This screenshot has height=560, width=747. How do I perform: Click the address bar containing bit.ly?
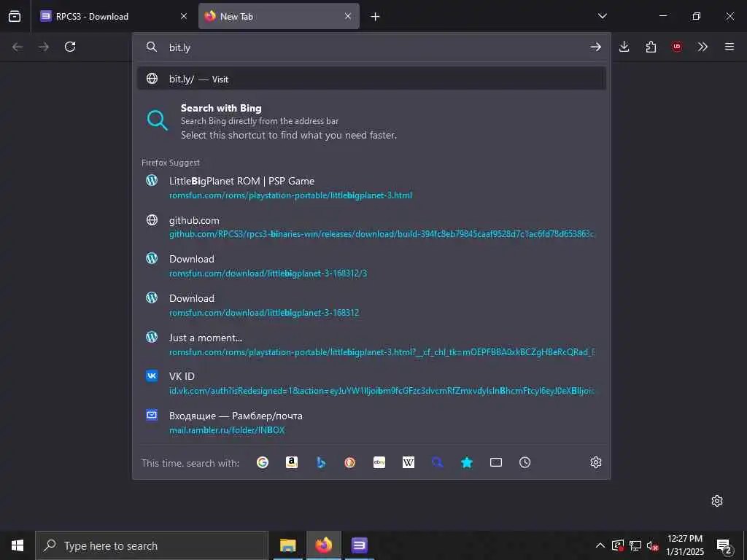click(x=371, y=47)
